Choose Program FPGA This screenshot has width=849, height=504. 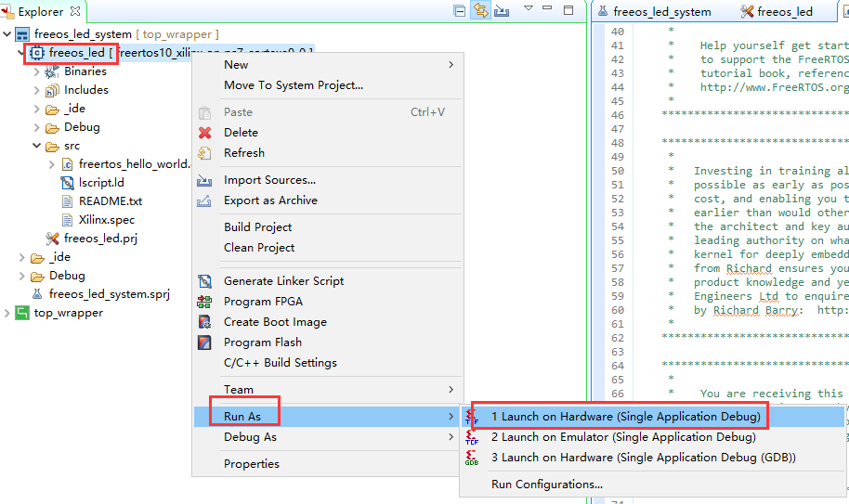coord(328,302)
